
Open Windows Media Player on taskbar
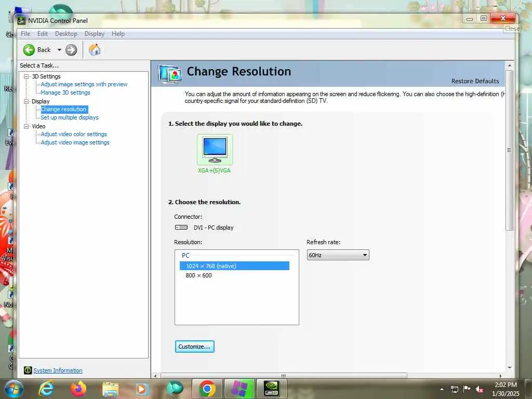pyautogui.click(x=142, y=389)
